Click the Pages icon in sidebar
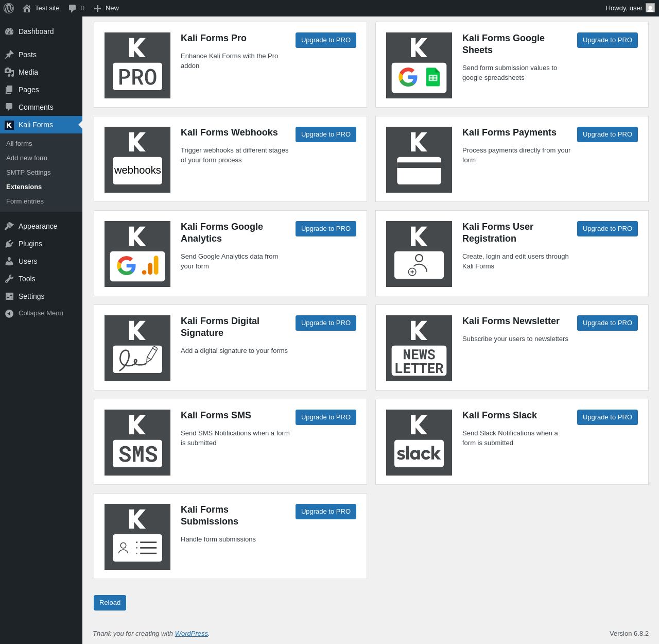659x644 pixels. point(9,90)
